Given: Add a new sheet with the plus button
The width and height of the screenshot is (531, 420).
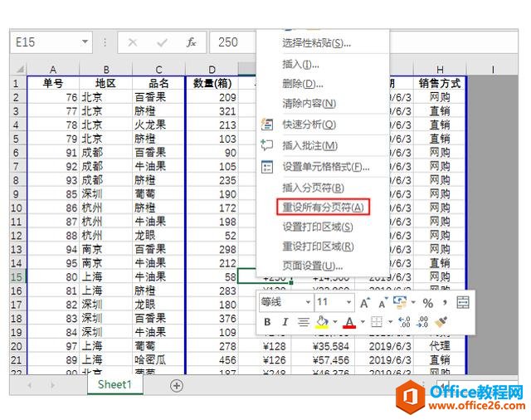Looking at the screenshot, I should pos(177,385).
